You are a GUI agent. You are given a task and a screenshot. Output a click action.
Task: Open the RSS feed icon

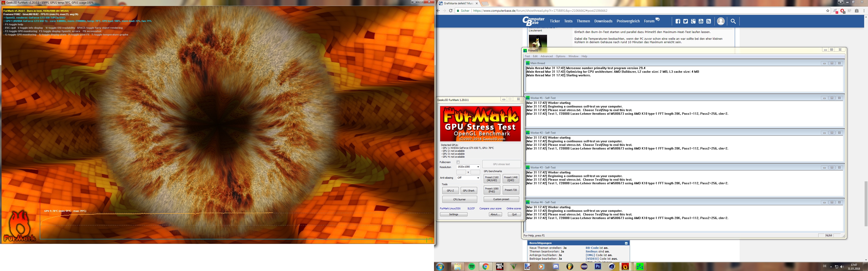tap(709, 21)
